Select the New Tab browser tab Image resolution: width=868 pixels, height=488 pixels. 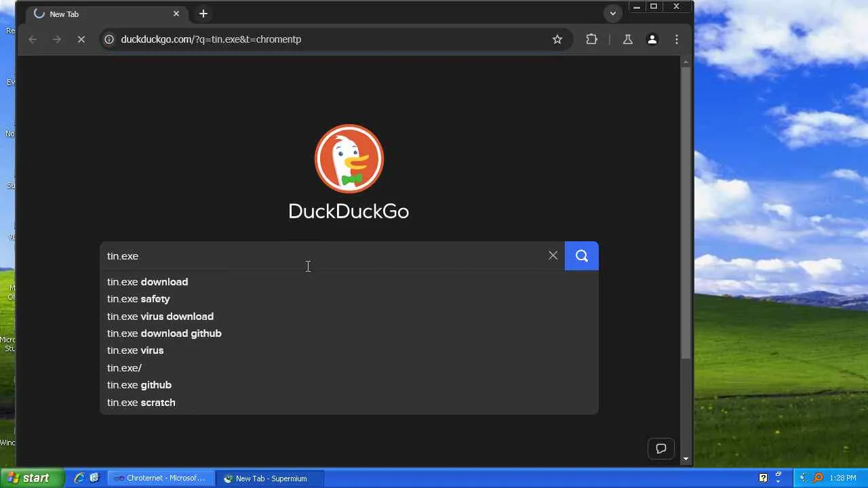(106, 14)
